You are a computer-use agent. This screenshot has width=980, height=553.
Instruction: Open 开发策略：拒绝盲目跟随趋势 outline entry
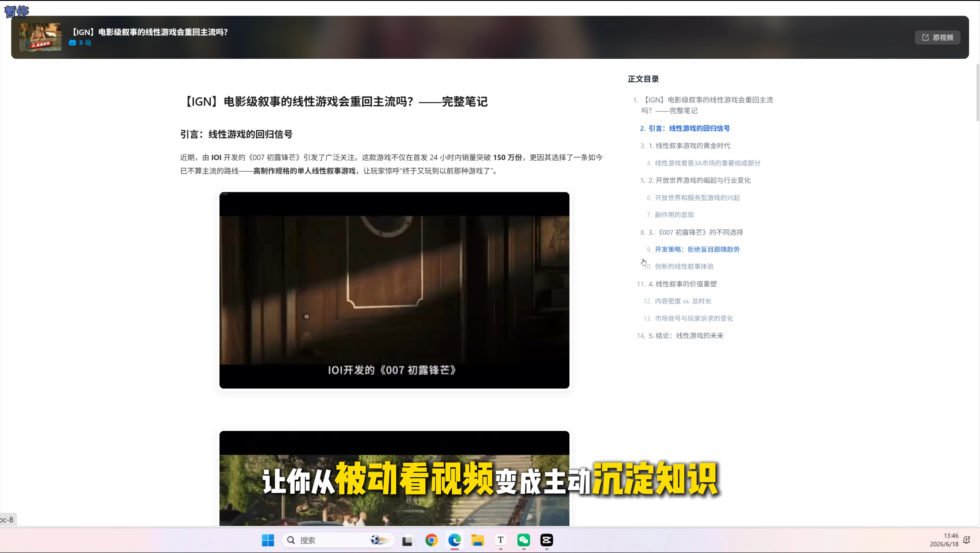coord(698,250)
